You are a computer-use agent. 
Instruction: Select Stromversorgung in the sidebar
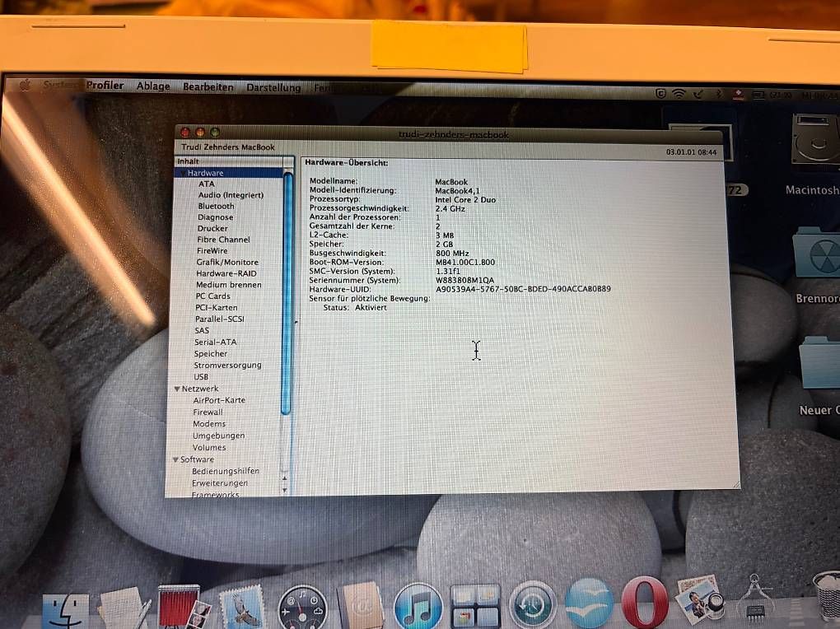pyautogui.click(x=227, y=366)
